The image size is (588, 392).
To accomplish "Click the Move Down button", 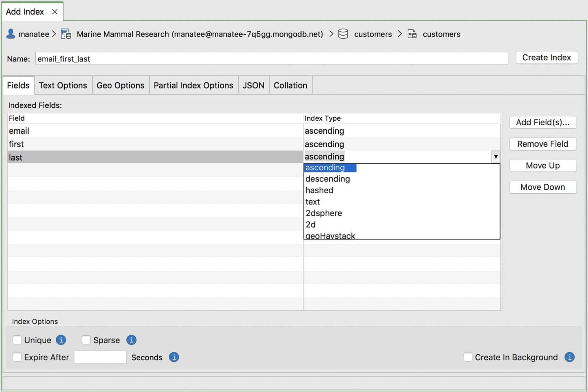I will point(543,187).
